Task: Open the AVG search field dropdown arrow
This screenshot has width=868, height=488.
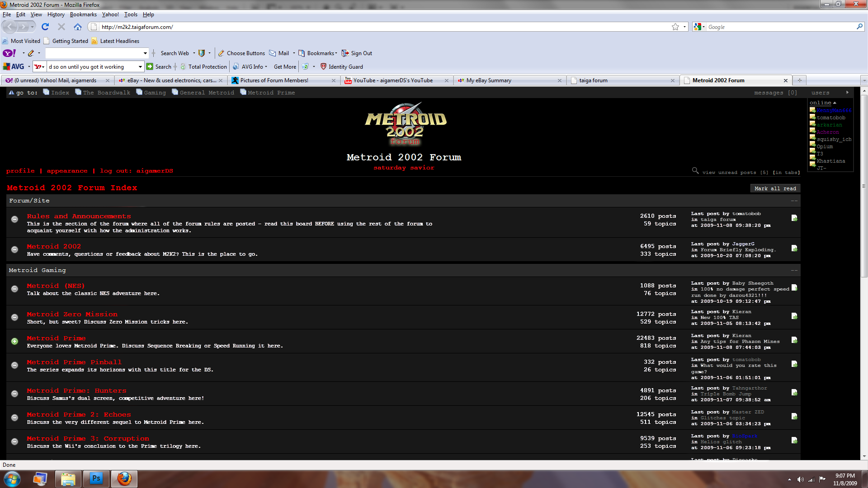Action: (x=140, y=67)
